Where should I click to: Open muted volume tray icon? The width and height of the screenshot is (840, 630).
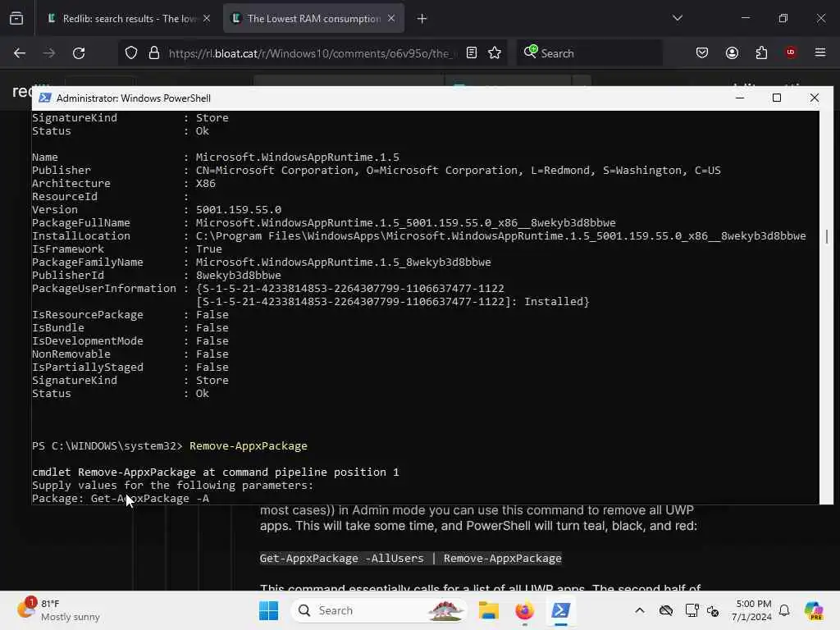tap(713, 610)
